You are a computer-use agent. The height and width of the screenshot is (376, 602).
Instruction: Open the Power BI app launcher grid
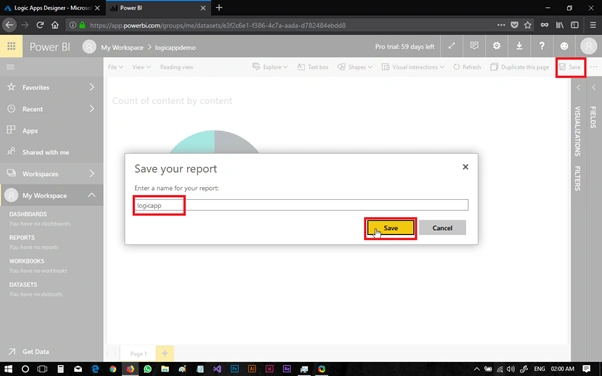click(x=11, y=46)
